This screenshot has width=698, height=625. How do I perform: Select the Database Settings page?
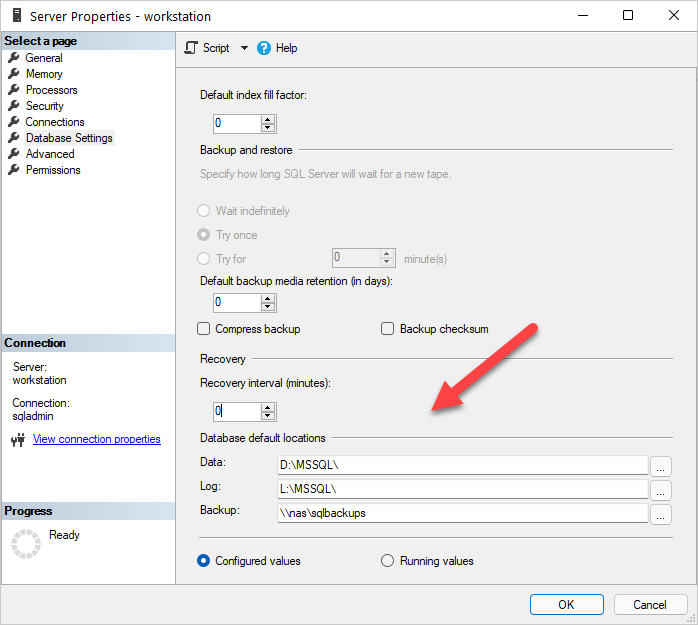click(69, 138)
